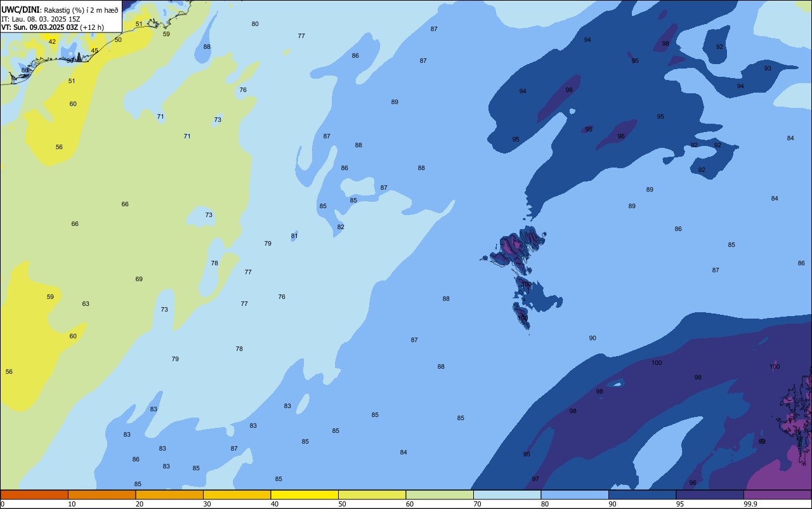Pick the legend swatch between 20 and 30
Image resolution: width=812 pixels, height=509 pixels.
[169, 494]
